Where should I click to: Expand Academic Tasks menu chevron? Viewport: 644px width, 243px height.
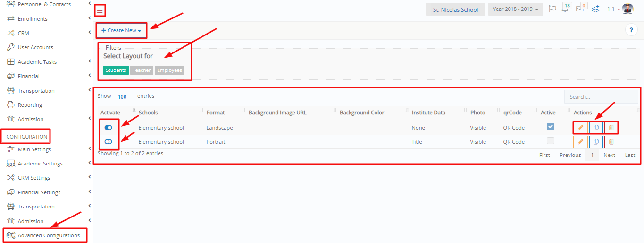tap(90, 61)
